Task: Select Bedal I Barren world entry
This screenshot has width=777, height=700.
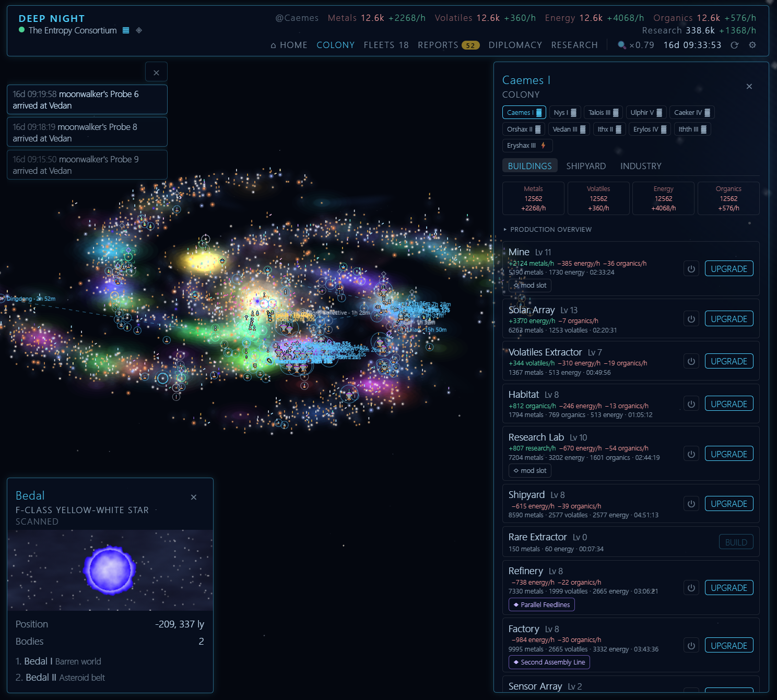Action: tap(58, 661)
